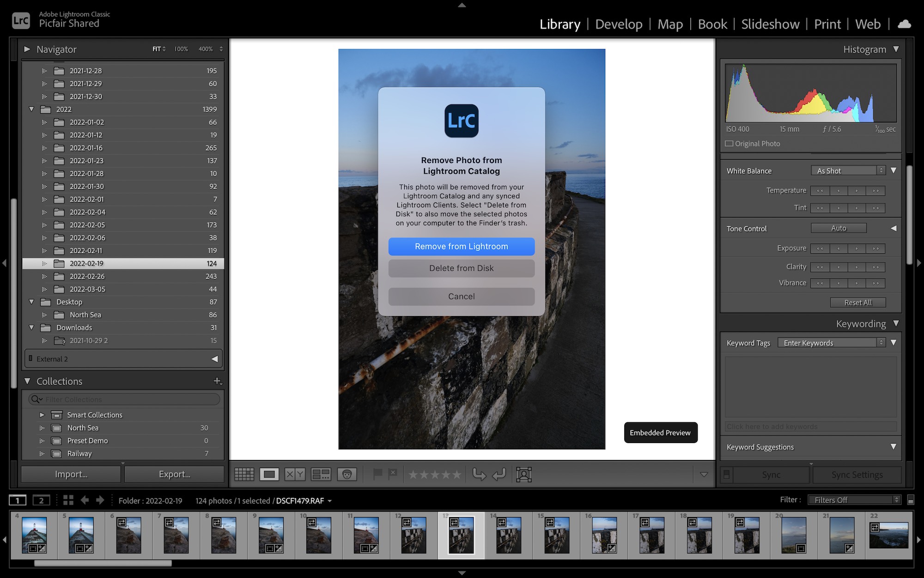Screen dimensions: 924x578
Task: Hide top module panel arrow
Action: (462, 5)
